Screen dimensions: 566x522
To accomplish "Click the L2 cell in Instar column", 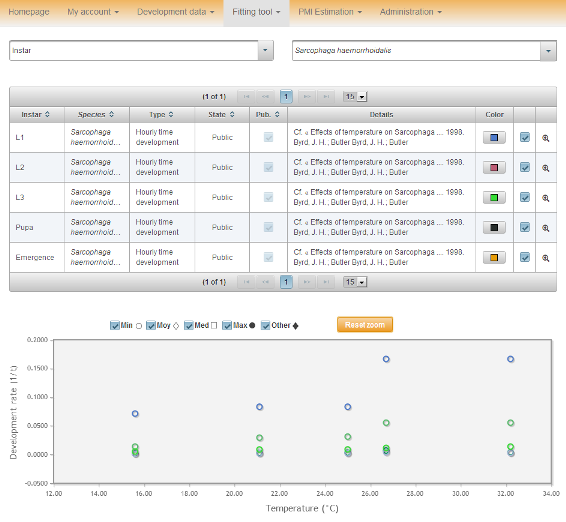I will [37, 168].
